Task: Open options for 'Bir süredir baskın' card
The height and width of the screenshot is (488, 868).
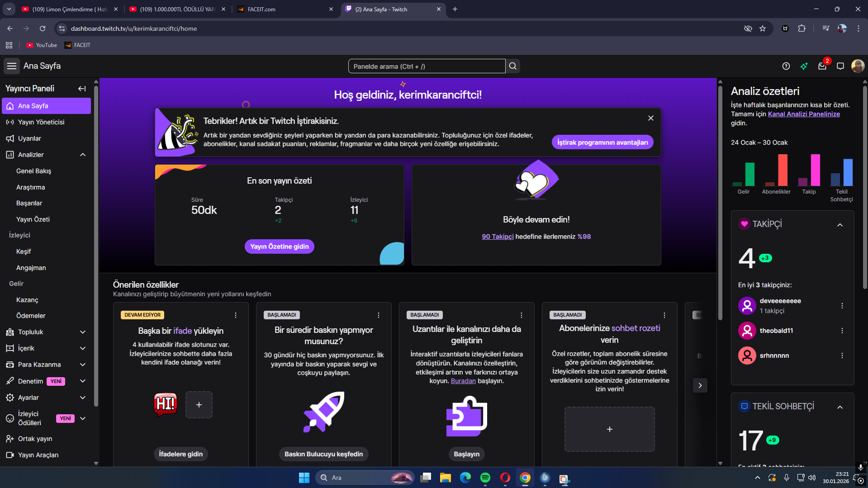Action: (379, 315)
